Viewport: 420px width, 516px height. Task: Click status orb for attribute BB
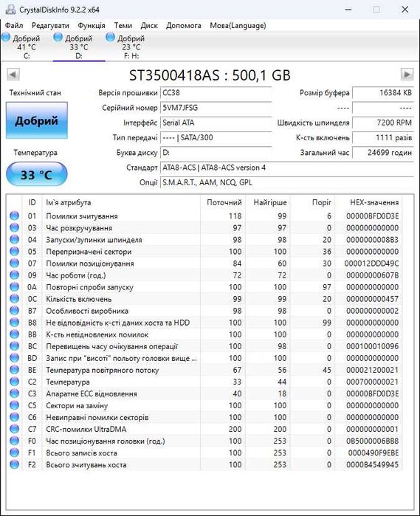pyautogui.click(x=14, y=334)
